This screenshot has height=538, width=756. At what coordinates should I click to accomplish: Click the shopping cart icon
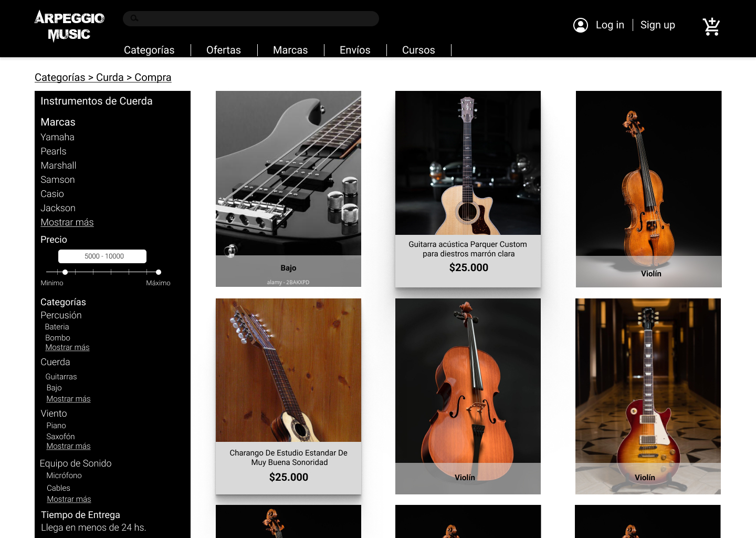pos(711,26)
